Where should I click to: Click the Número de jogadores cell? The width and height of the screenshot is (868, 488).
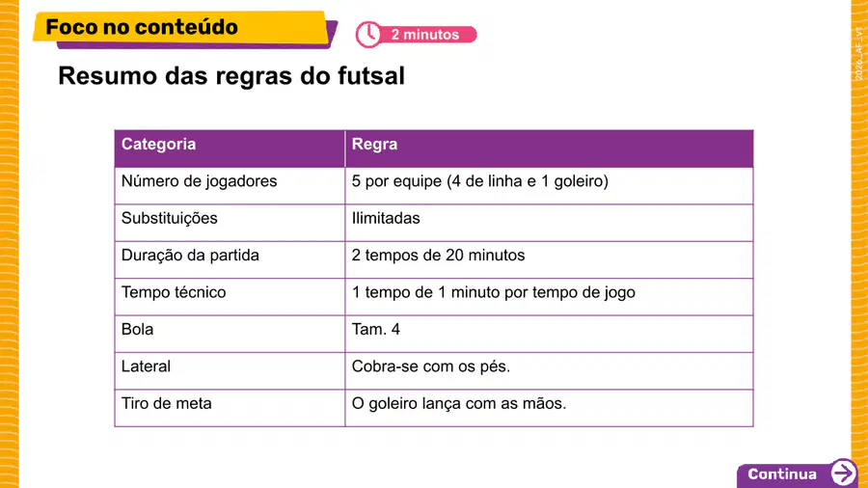pos(230,185)
